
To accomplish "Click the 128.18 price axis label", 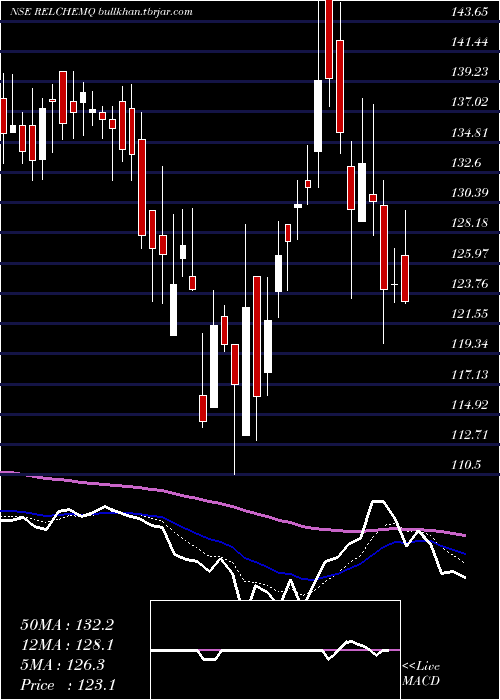I will point(469,223).
